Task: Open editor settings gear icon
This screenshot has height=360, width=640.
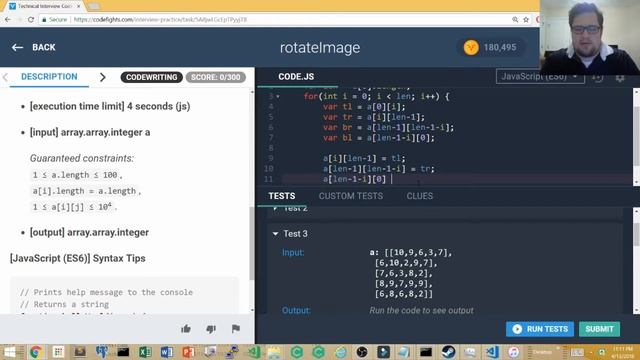Action: coord(620,78)
